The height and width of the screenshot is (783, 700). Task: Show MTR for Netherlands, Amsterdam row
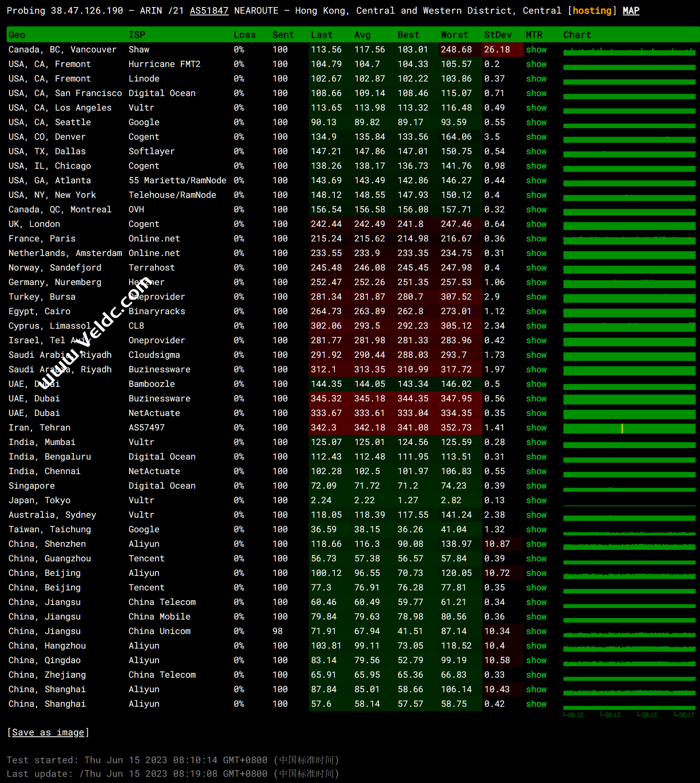click(x=536, y=253)
